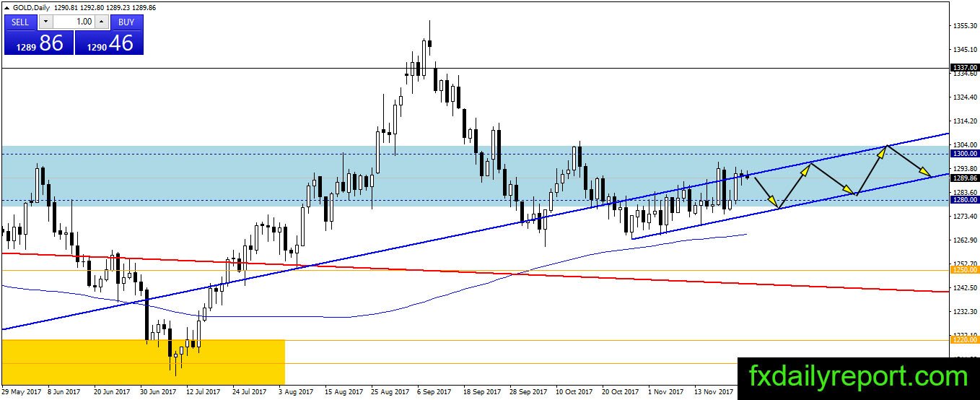
Task: Click the 29 May 2017 date marker
Action: click(x=22, y=392)
